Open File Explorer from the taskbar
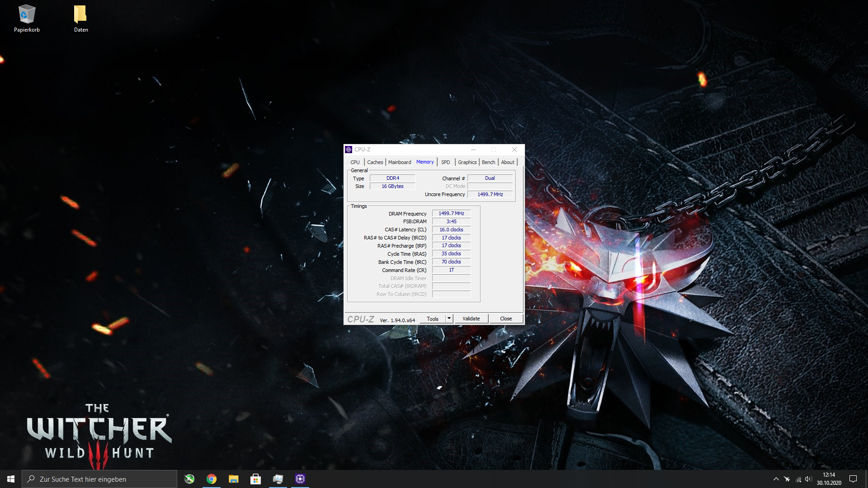Screen dimensions: 868x488 pos(234,479)
